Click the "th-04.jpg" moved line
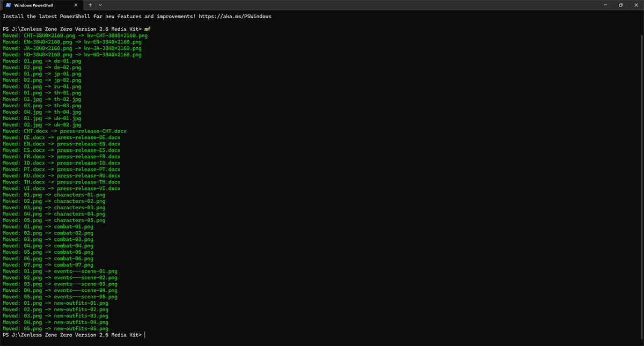 point(42,112)
